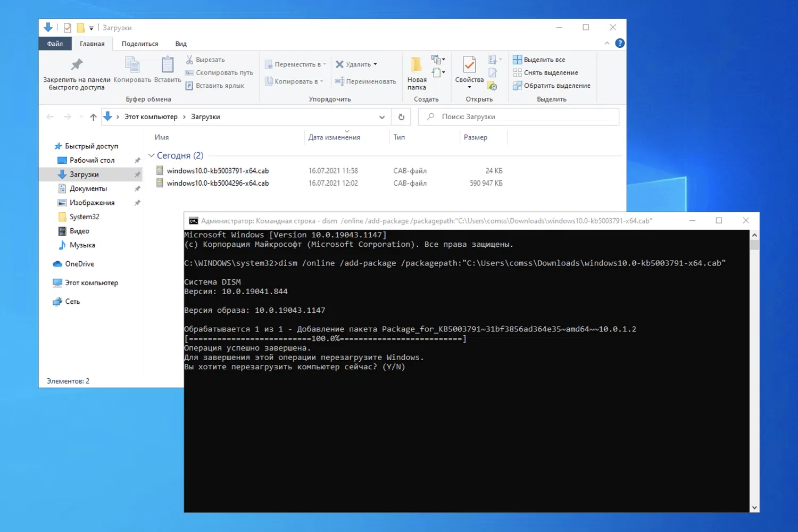The image size is (798, 532).
Task: Cut the selected item with scissors icon
Action: 205,60
